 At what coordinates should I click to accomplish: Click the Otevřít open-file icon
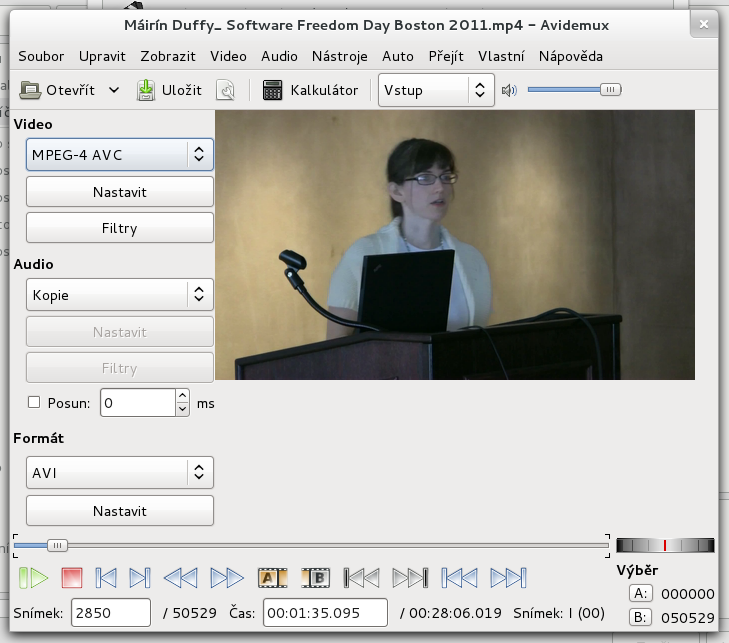tap(30, 90)
